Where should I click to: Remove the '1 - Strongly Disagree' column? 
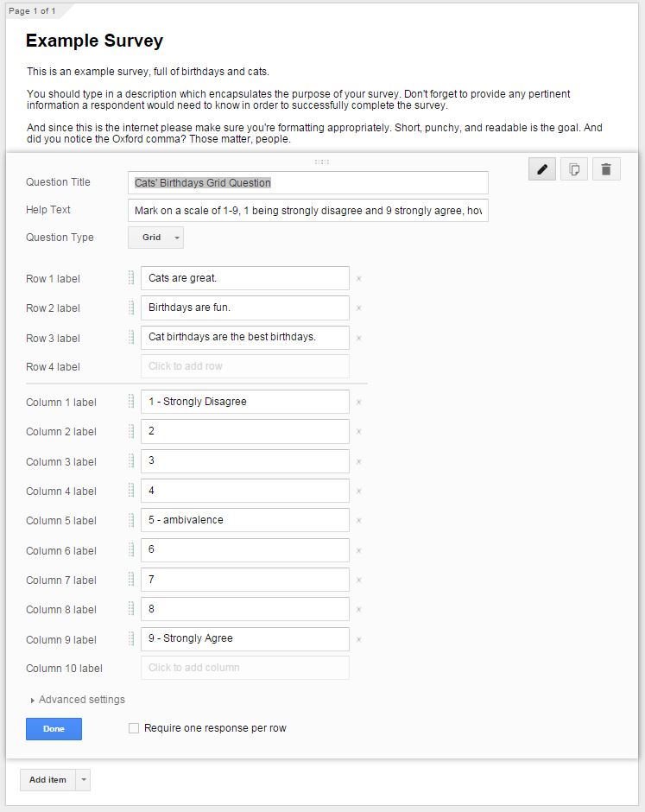tap(357, 402)
